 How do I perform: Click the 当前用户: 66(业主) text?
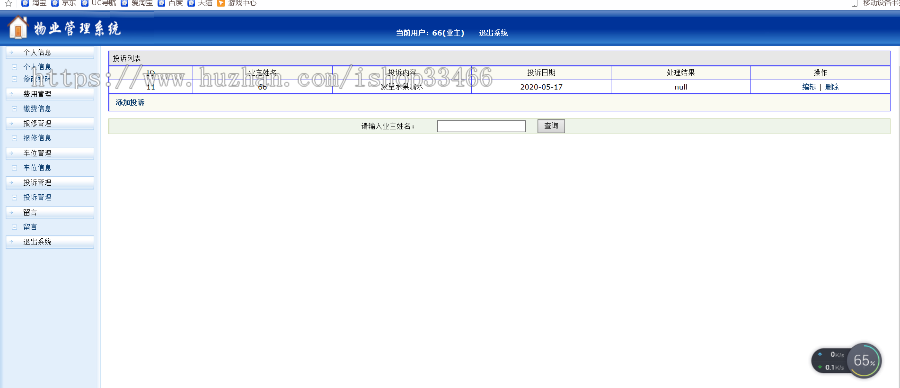coord(430,33)
